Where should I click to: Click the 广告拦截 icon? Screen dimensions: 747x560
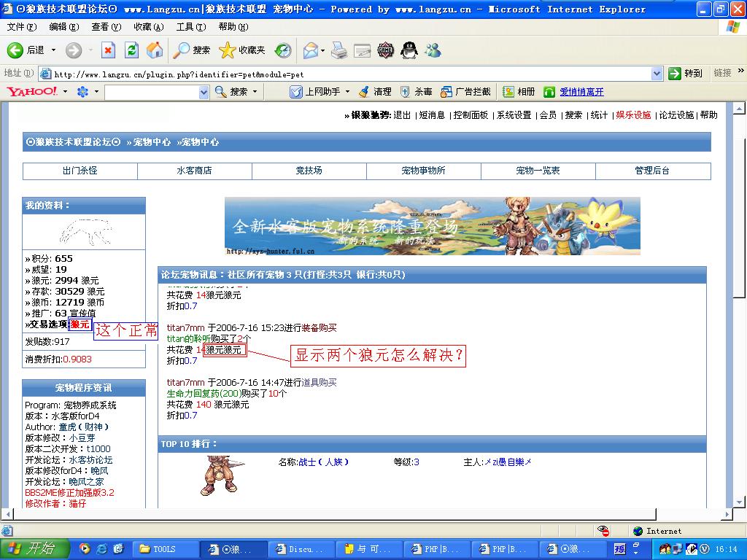click(446, 92)
